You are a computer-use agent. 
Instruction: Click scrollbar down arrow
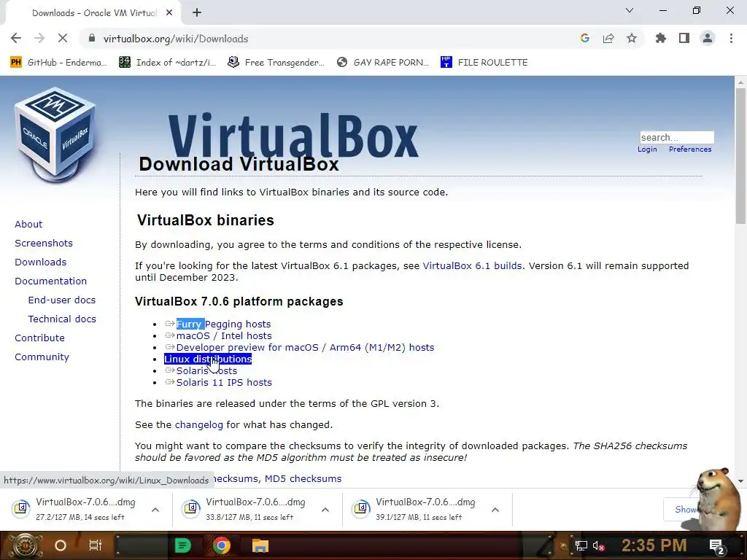tap(740, 481)
